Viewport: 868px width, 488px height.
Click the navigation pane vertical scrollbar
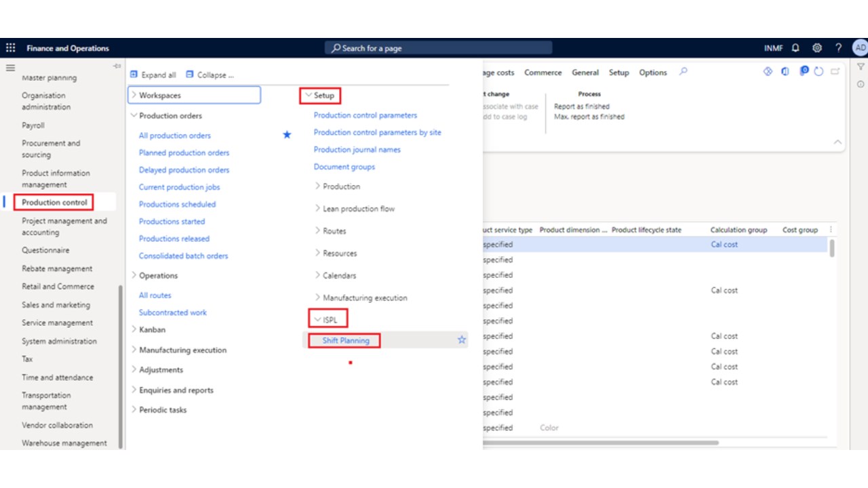pyautogui.click(x=121, y=366)
